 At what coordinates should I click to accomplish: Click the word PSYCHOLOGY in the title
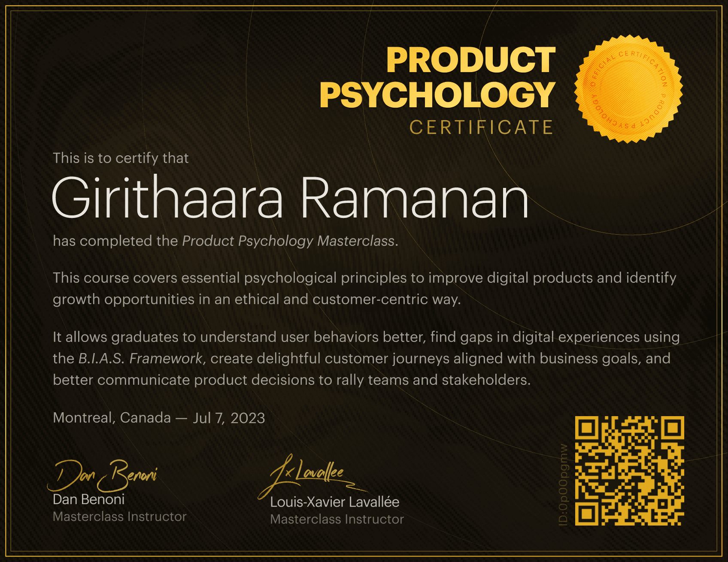pyautogui.click(x=437, y=95)
